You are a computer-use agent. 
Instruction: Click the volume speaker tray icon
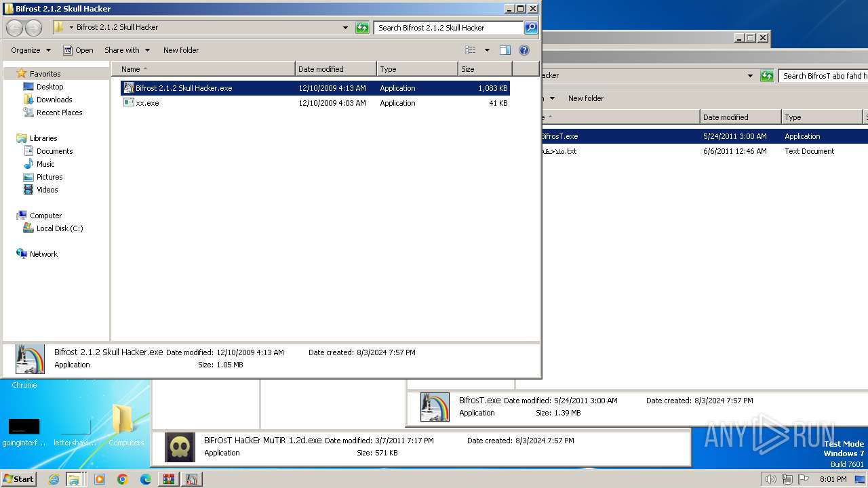[770, 479]
